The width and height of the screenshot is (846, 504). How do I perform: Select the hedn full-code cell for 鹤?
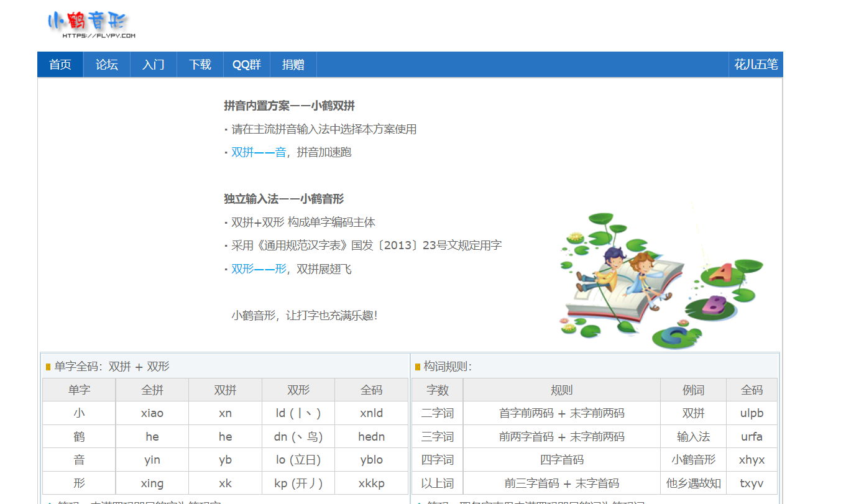click(x=371, y=436)
